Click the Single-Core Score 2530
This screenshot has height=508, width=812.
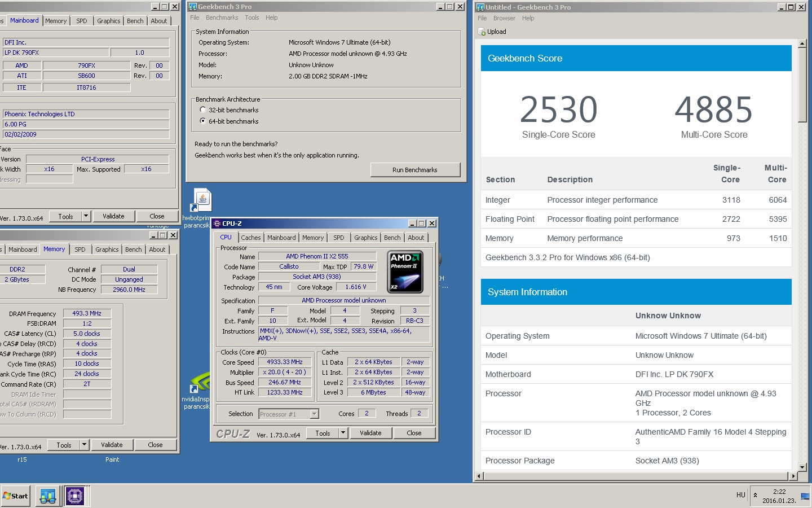[558, 109]
